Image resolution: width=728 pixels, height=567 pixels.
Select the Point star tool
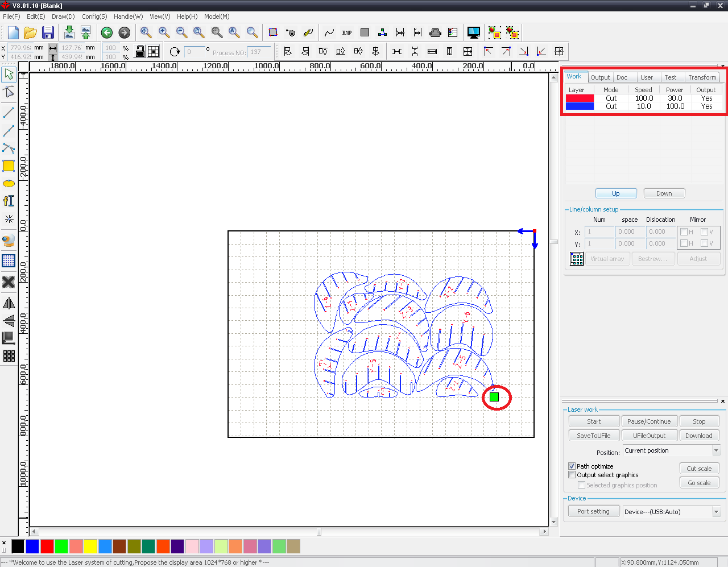pyautogui.click(x=9, y=219)
